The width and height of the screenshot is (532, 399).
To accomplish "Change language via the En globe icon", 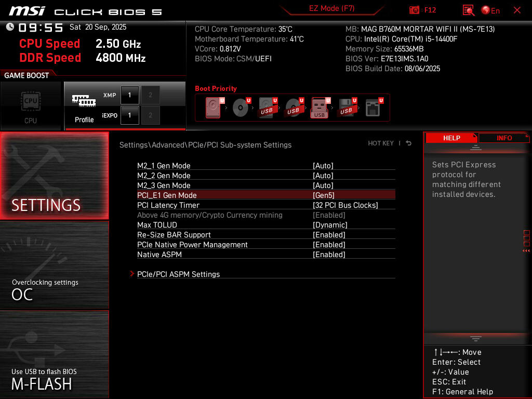I will [490, 10].
